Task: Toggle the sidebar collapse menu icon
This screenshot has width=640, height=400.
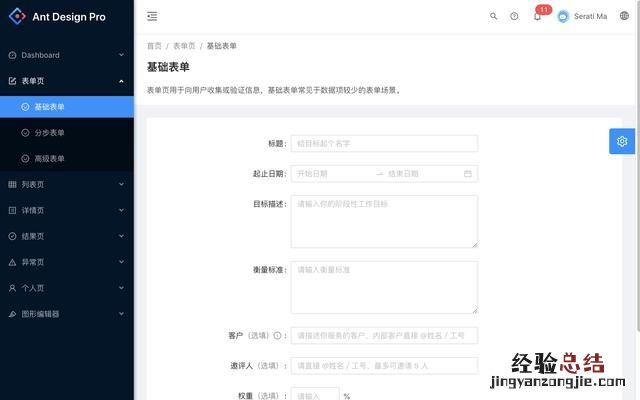Action: tap(152, 16)
